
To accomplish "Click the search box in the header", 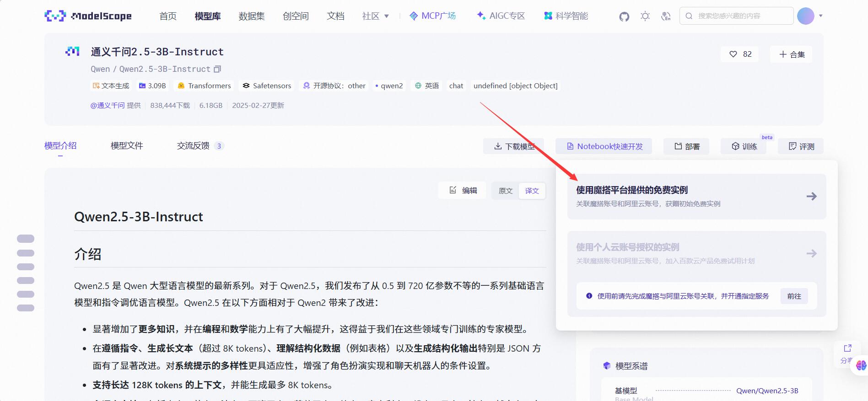I will click(736, 16).
